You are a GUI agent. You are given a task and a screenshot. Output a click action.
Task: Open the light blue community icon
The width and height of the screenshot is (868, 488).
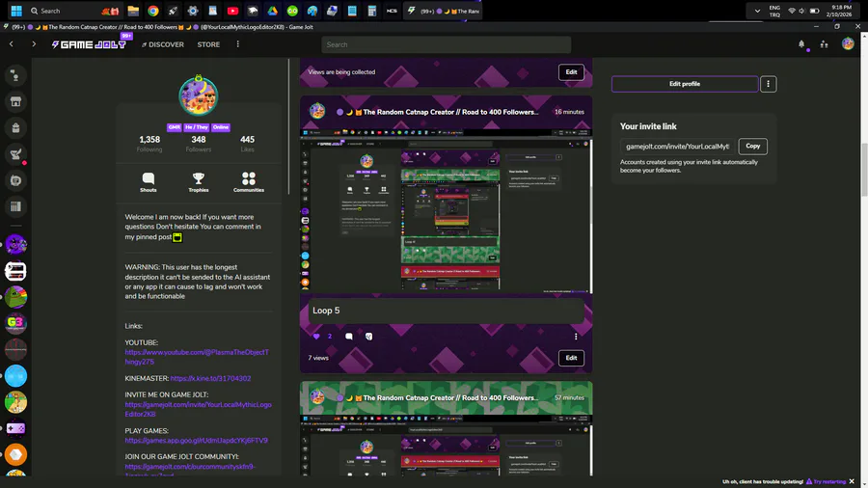[x=15, y=376]
